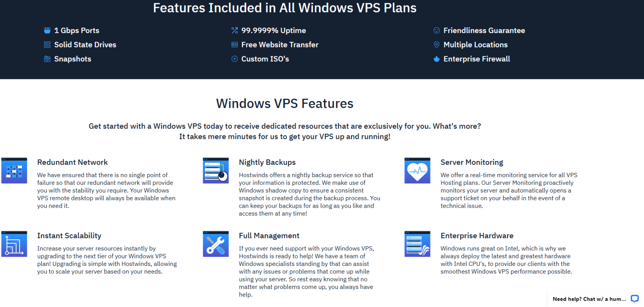Viewport: 644px width, 307px height.
Task: Open the live chat bubble icon
Action: [x=634, y=299]
